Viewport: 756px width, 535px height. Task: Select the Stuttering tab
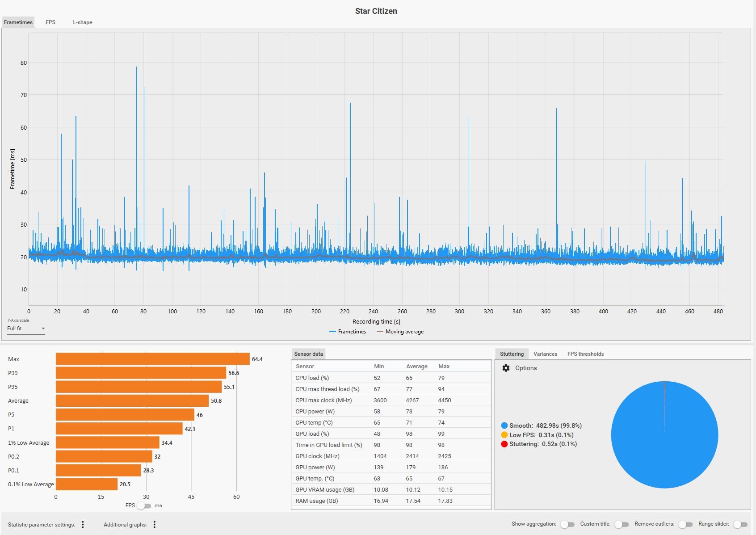512,354
